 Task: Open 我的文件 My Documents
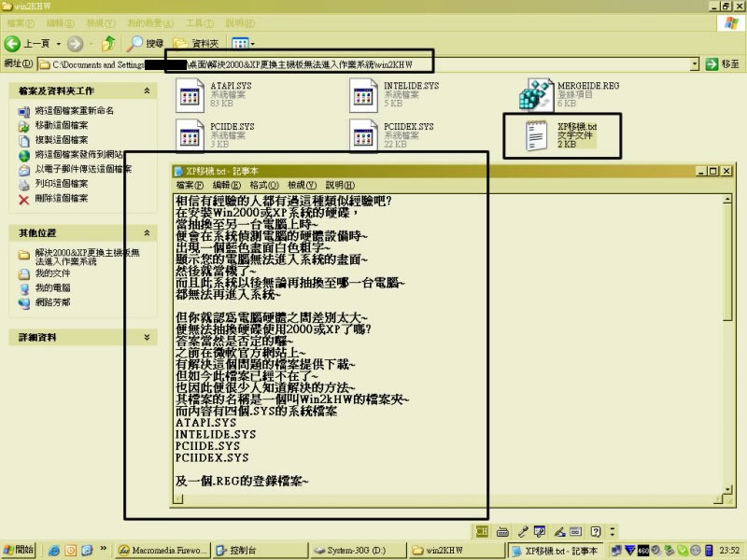click(52, 273)
